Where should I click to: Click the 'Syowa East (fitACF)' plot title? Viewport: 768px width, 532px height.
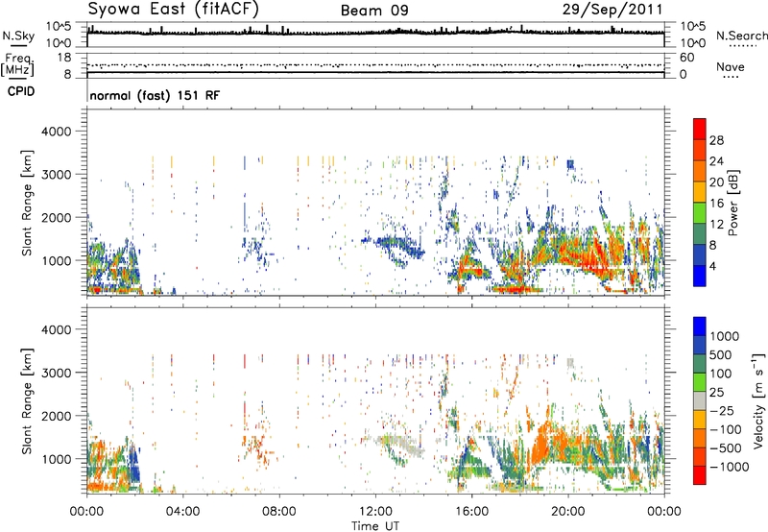[173, 10]
